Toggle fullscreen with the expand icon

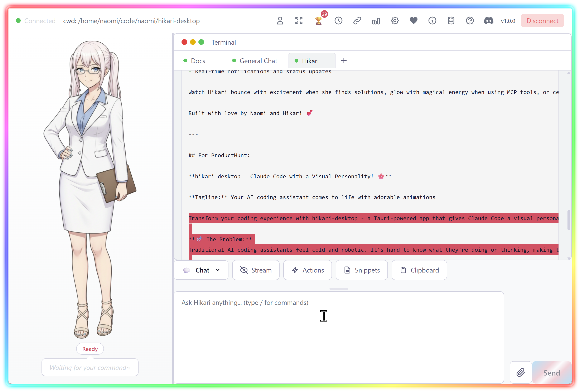(x=299, y=21)
